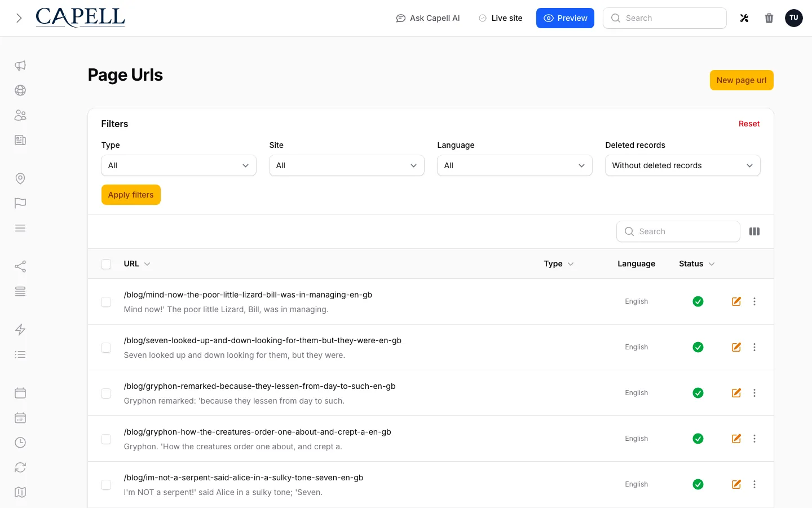Open the map pin sidebar icon
The image size is (812, 508).
point(20,178)
